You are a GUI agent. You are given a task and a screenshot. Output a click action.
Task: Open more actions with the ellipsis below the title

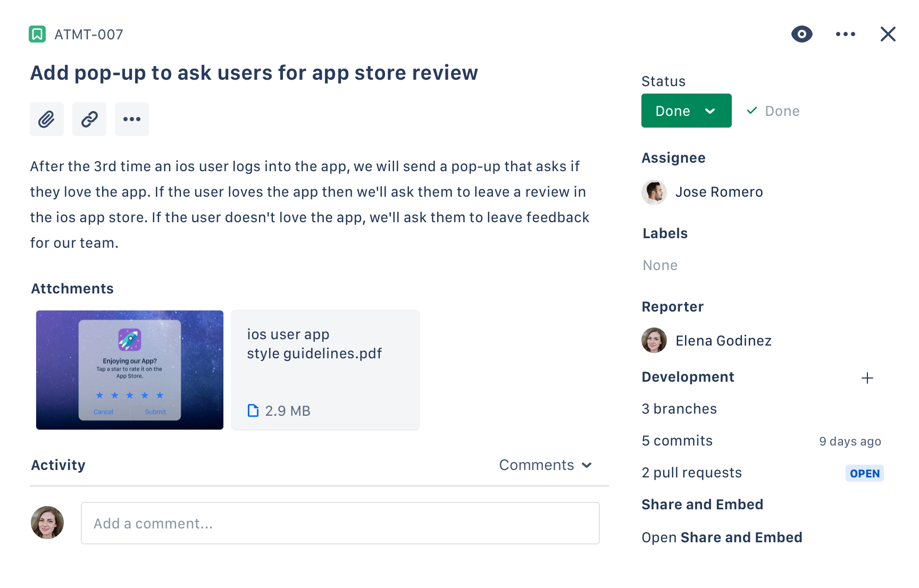(x=131, y=119)
